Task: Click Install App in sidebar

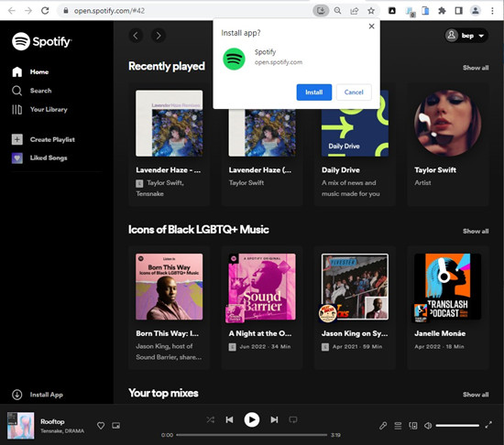Action: pos(38,395)
